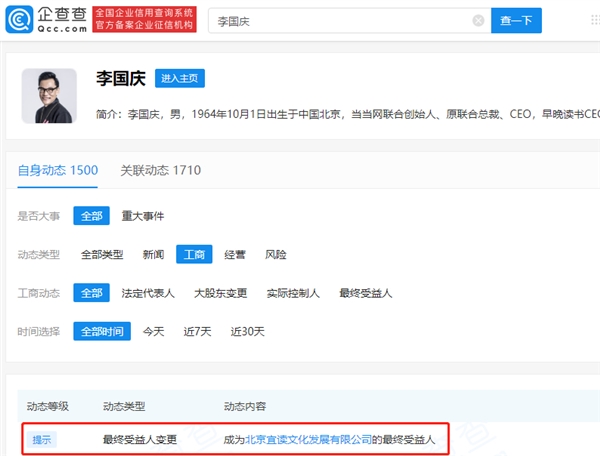
Task: Click the 查一下 search button
Action: 516,20
